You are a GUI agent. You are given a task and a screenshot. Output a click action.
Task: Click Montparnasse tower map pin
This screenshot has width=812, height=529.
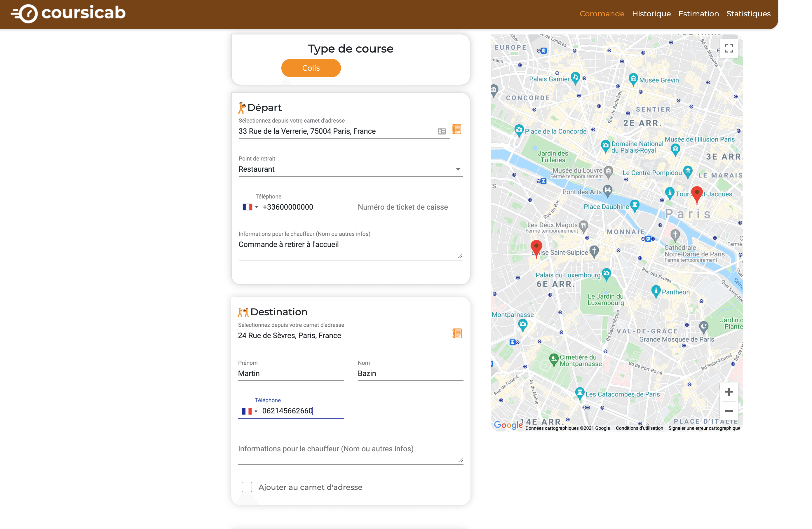(x=522, y=325)
